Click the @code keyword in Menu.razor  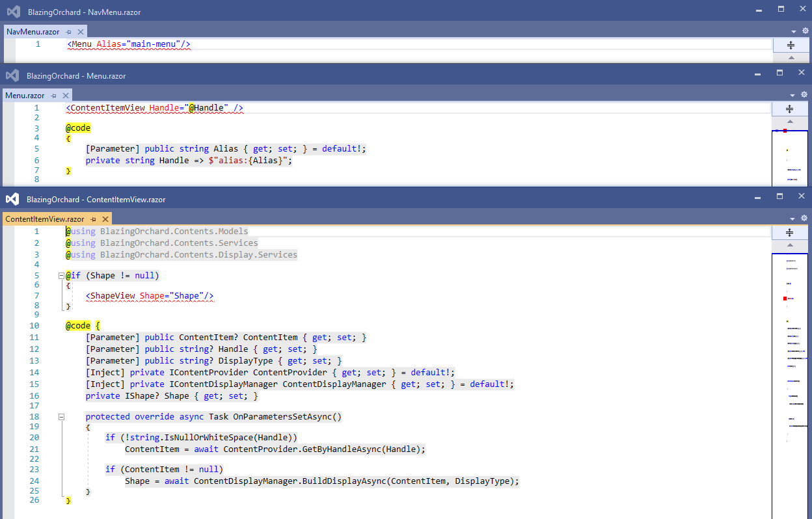pyautogui.click(x=78, y=128)
